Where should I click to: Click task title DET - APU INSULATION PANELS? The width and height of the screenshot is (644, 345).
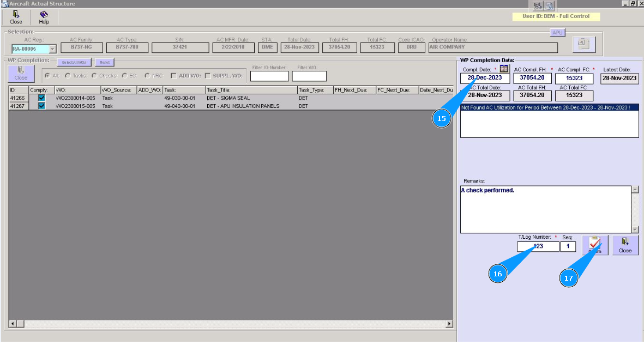[x=243, y=106]
